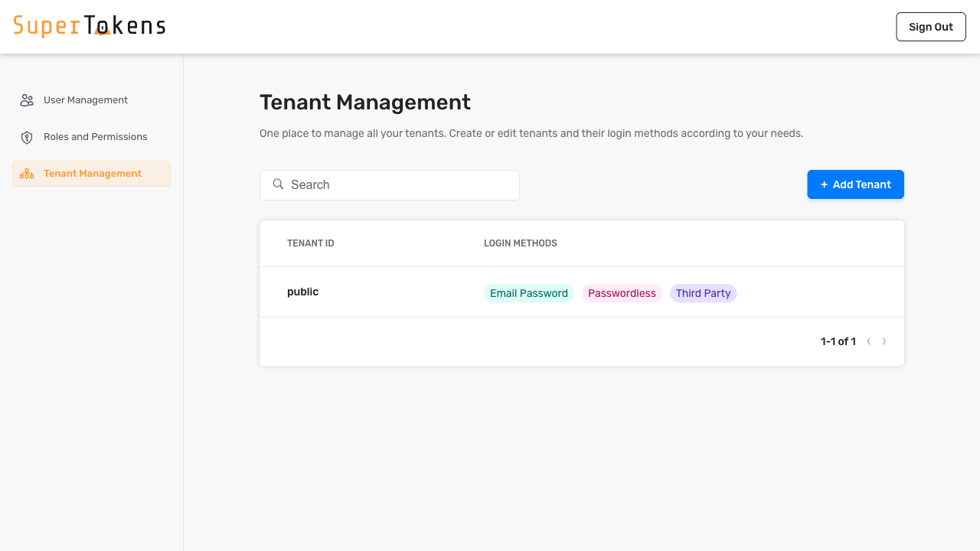Click the Sign Out button
Viewport: 980px width, 551px height.
point(930,26)
